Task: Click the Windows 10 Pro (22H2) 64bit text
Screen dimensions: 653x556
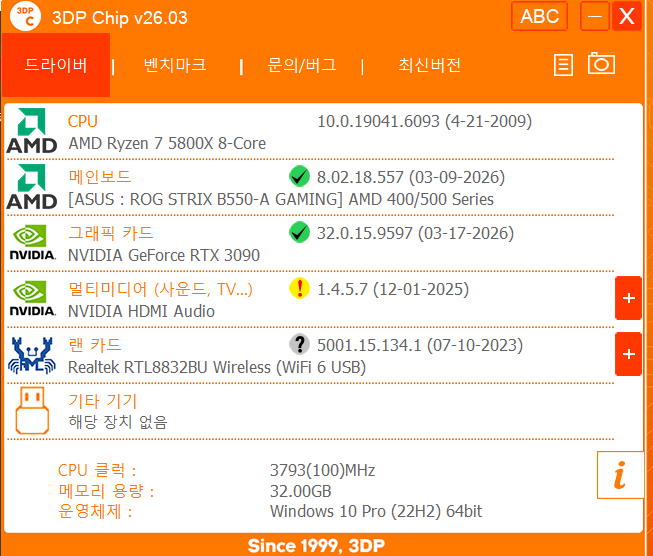Action: (376, 511)
